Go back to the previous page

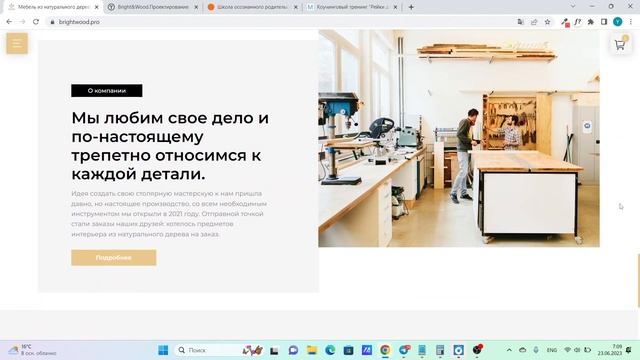(x=9, y=22)
